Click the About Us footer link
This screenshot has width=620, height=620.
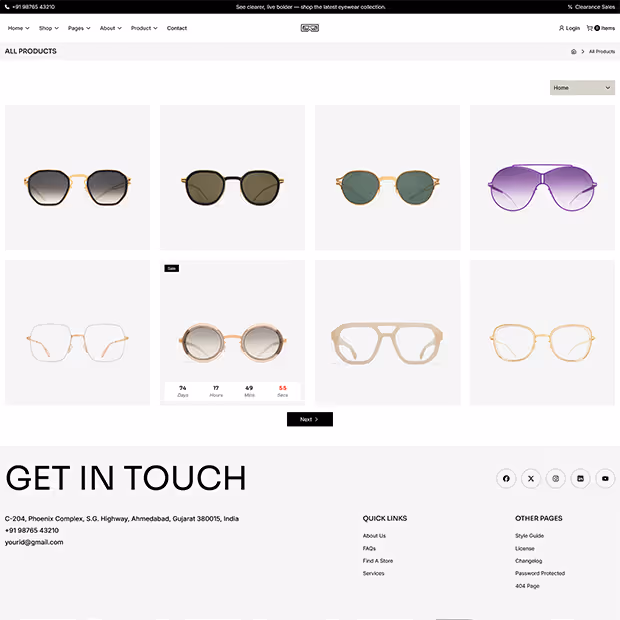[x=374, y=536]
